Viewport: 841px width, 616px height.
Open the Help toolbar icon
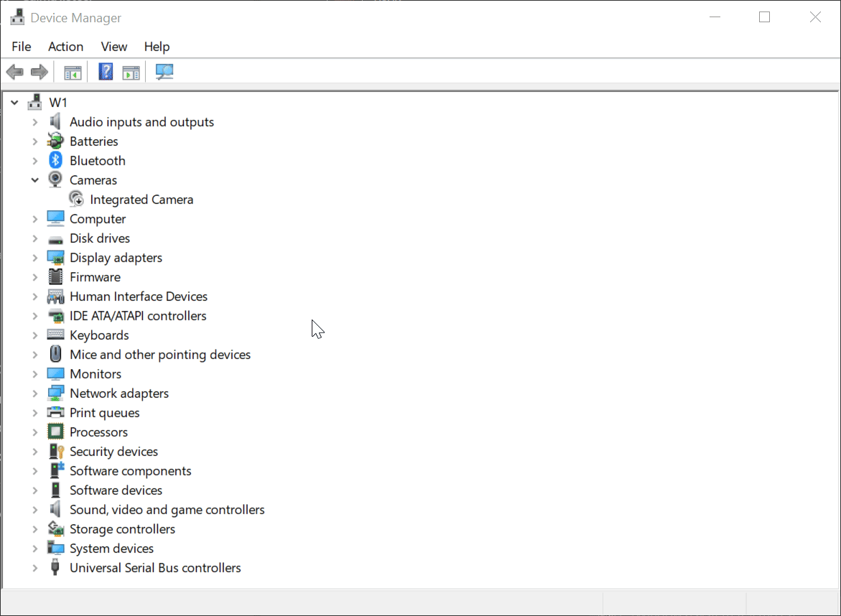tap(106, 72)
